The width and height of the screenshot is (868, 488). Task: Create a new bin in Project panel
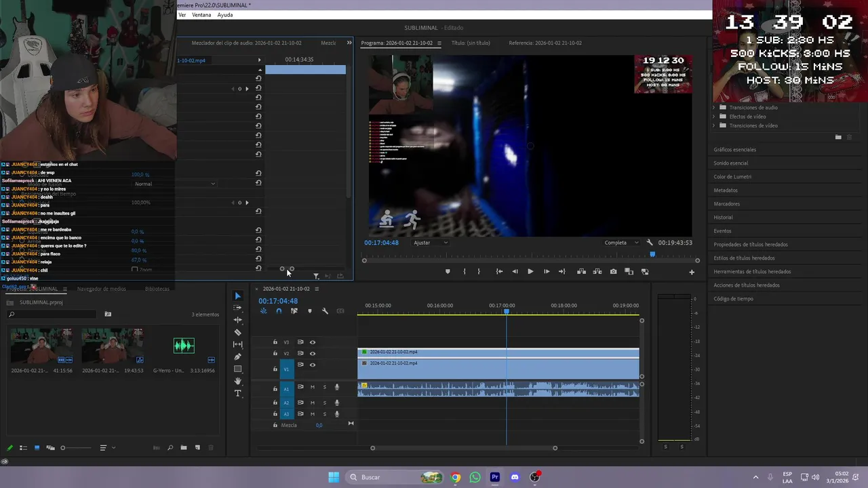pyautogui.click(x=184, y=447)
